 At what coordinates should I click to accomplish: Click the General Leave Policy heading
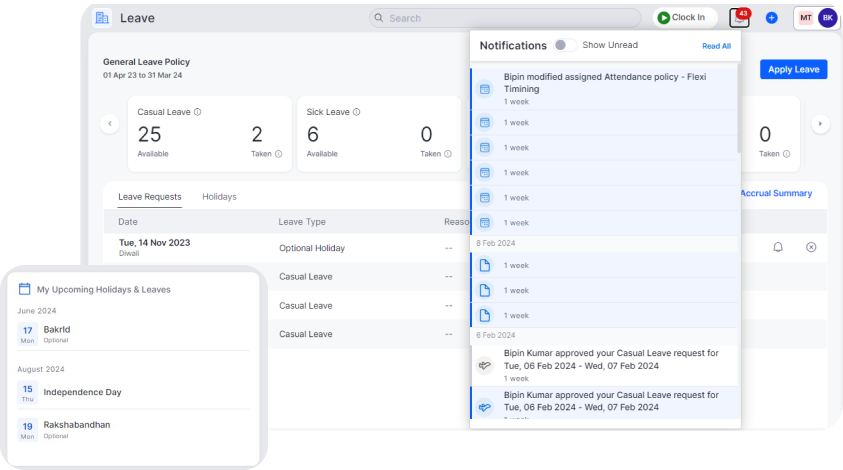146,62
